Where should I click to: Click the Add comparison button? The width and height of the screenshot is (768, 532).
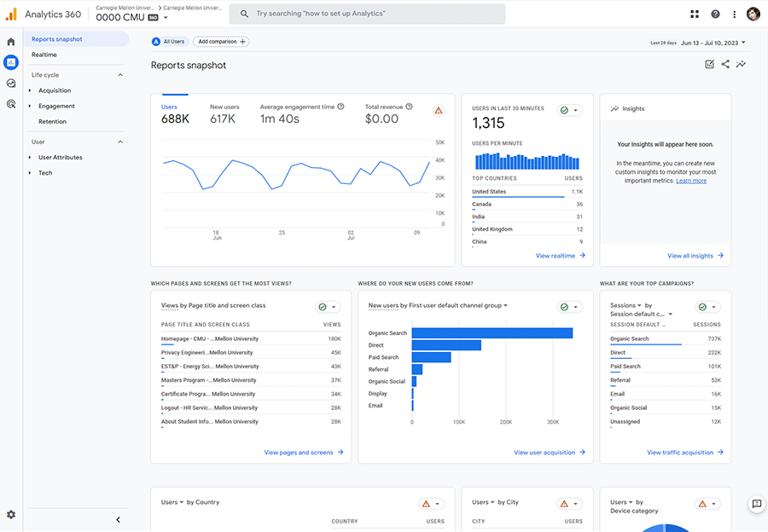point(221,42)
